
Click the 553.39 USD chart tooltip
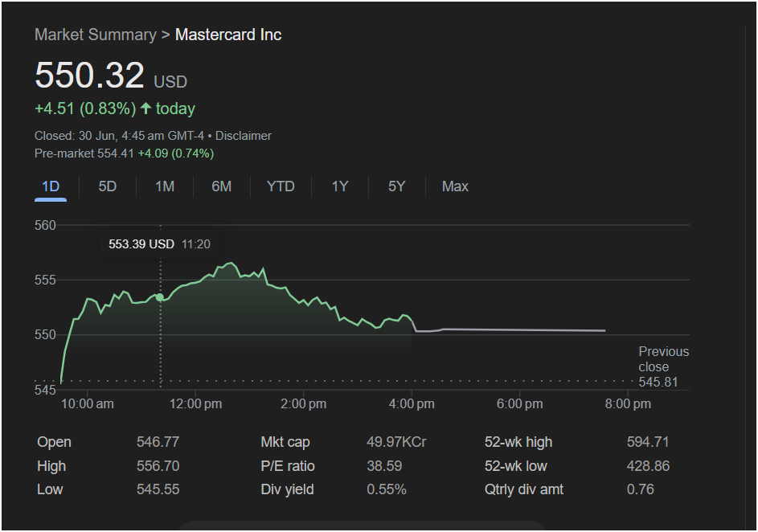[x=159, y=244]
